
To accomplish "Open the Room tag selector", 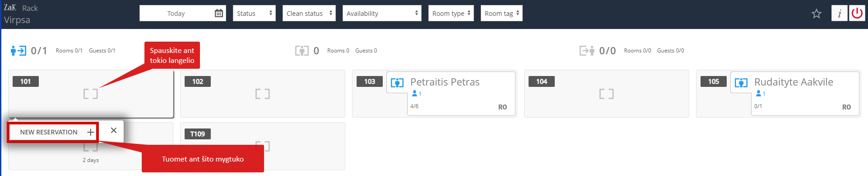I will pos(501,13).
